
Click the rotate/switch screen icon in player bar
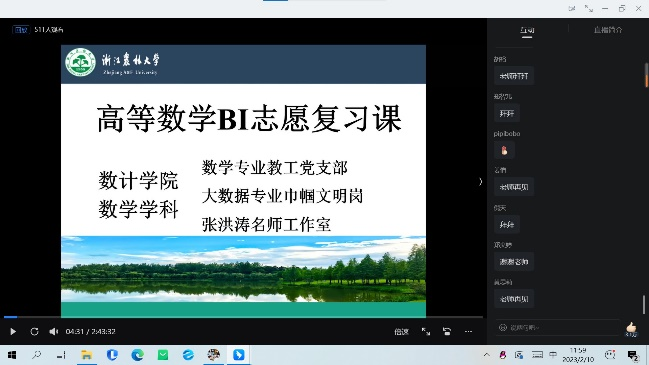tap(447, 331)
